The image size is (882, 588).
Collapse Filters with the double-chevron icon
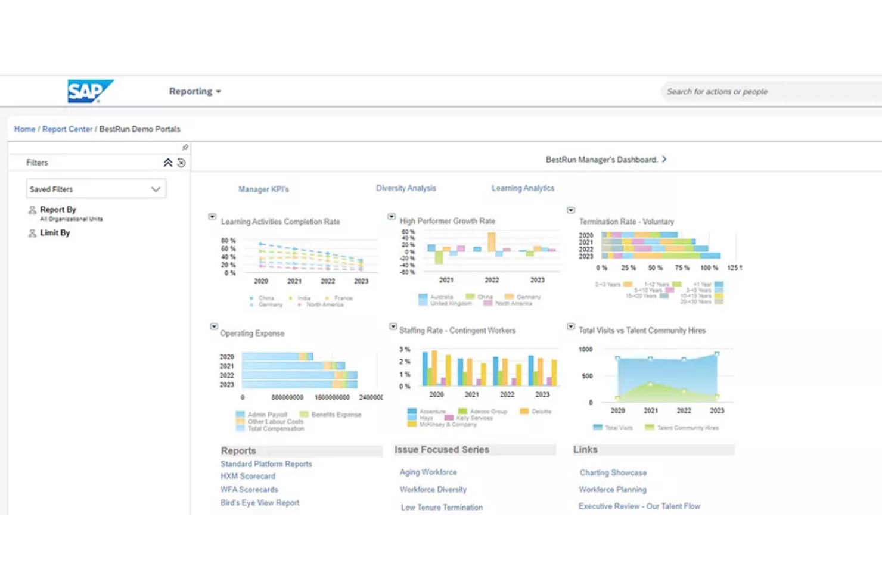pyautogui.click(x=168, y=163)
